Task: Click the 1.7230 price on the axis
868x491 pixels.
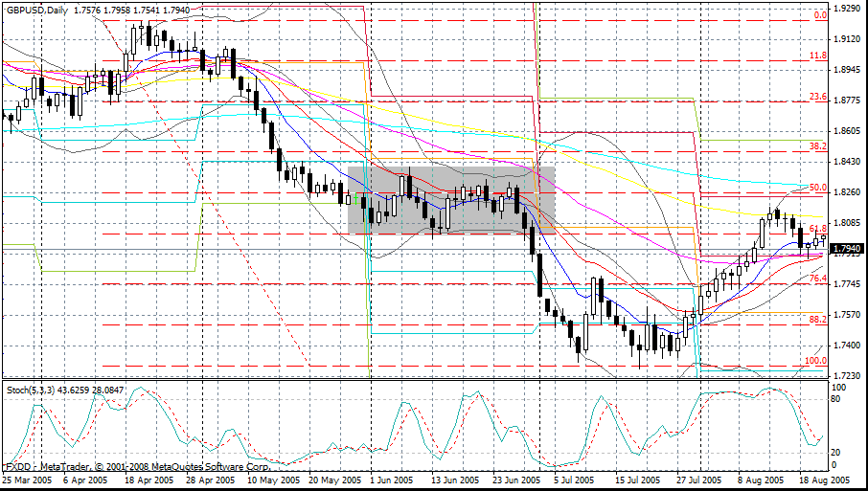Action: [x=846, y=375]
